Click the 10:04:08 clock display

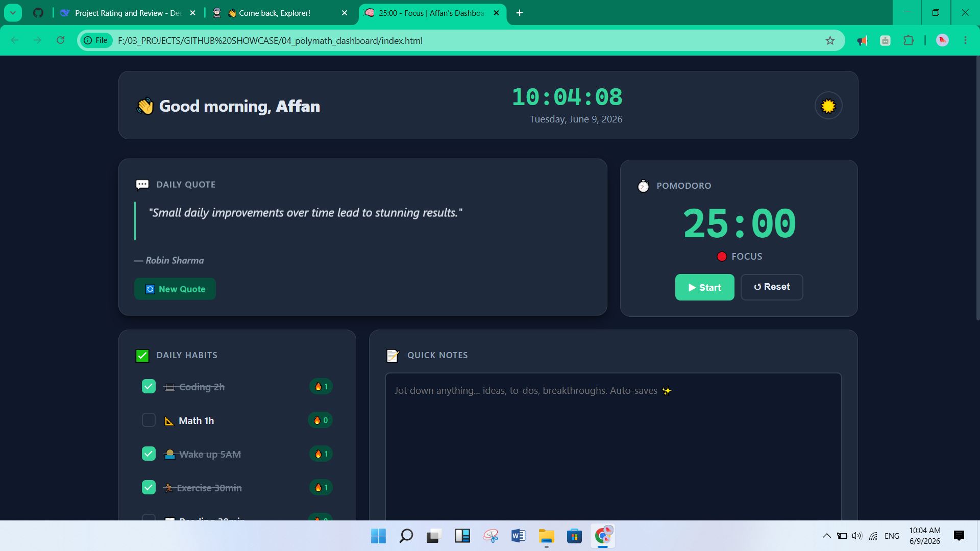(x=567, y=97)
